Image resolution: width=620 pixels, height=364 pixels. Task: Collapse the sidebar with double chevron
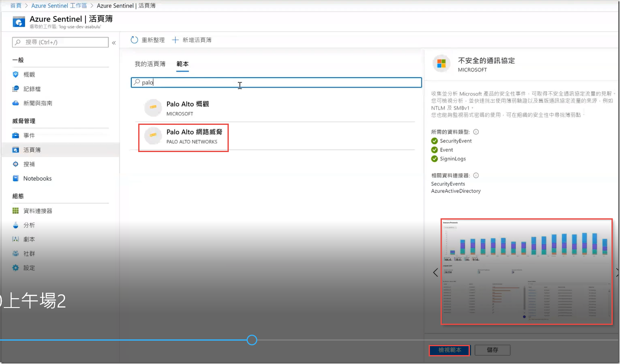tap(114, 42)
